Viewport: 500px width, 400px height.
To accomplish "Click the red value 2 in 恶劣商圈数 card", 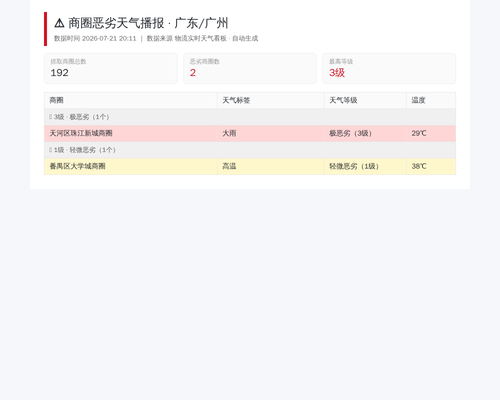I will click(x=193, y=73).
